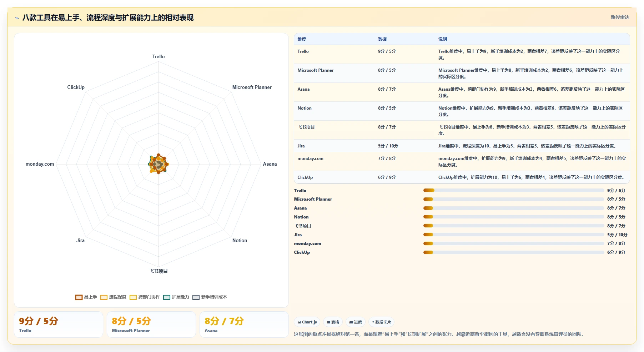Click the monday.com table row name

pos(310,159)
